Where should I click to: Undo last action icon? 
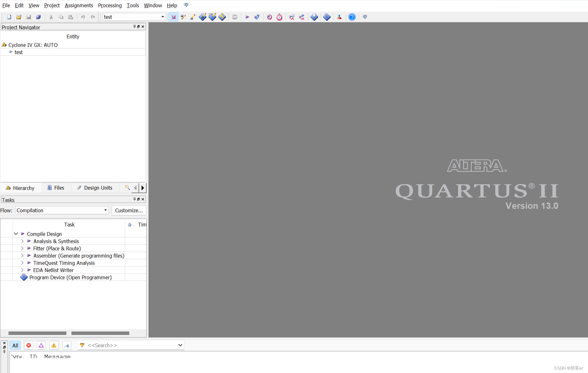coord(83,17)
